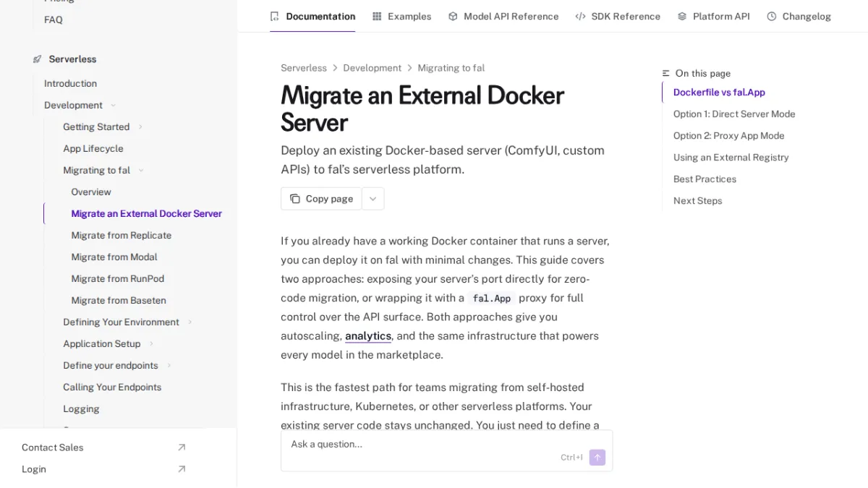Jump to Using an External Registry
Image resolution: width=868 pixels, height=488 pixels.
(731, 158)
